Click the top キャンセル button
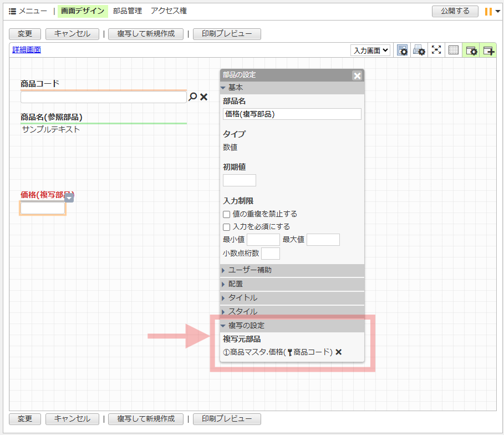This screenshot has height=435, width=504. coord(72,34)
